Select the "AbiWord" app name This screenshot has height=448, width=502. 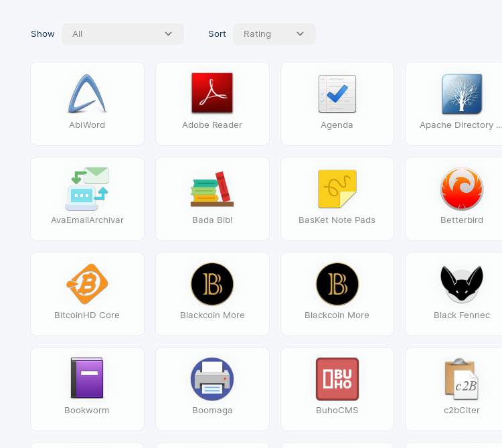[87, 125]
